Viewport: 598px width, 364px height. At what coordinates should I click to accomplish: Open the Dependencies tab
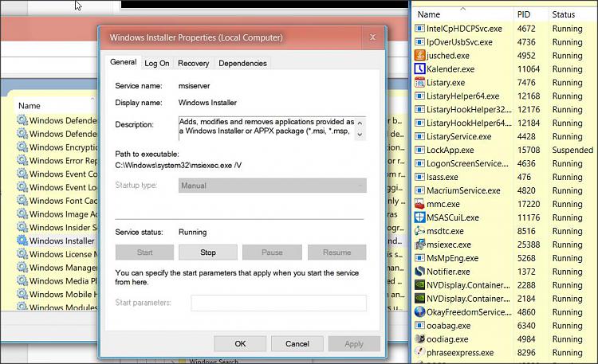pyautogui.click(x=242, y=63)
